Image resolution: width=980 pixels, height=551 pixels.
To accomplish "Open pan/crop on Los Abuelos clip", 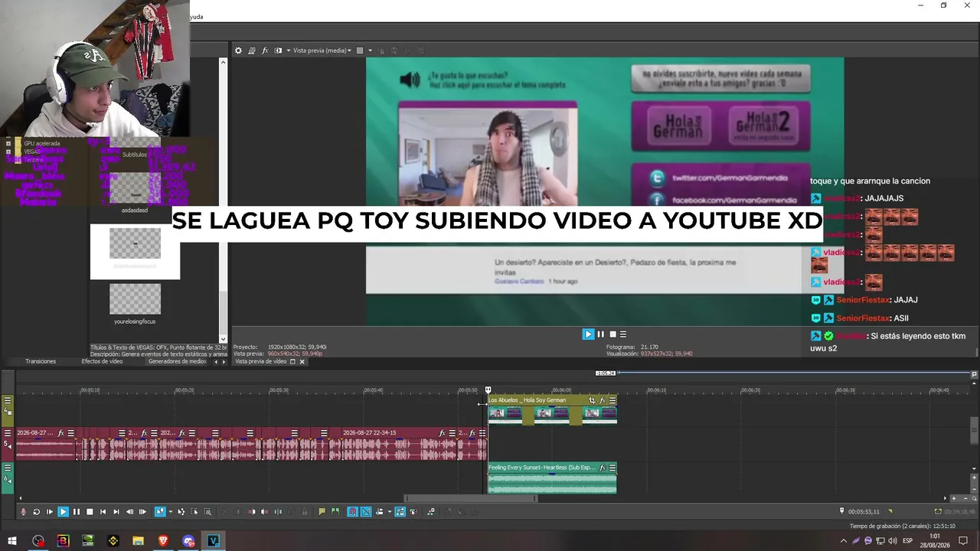I will (592, 400).
